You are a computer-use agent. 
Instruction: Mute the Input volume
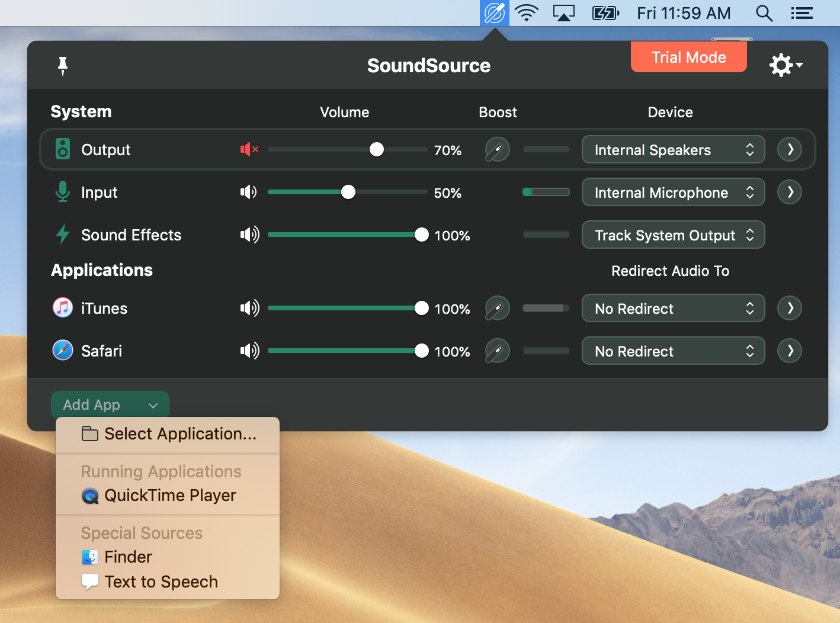[x=249, y=192]
